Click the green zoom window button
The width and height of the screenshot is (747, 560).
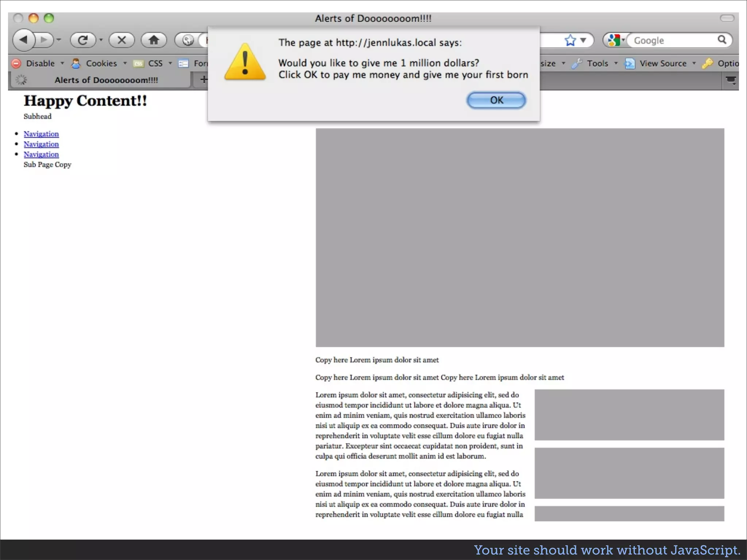tap(49, 18)
